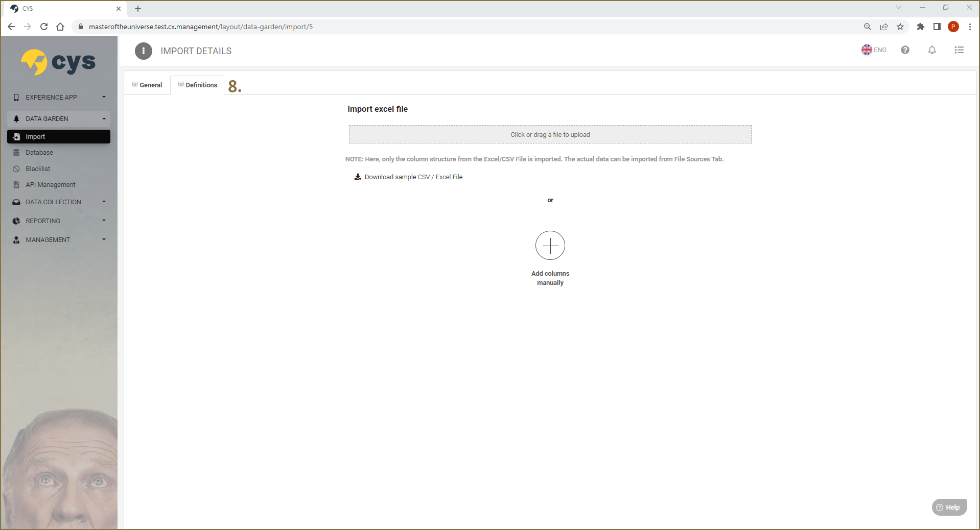The width and height of the screenshot is (980, 530).
Task: Open browser extensions puzzle icon
Action: (x=921, y=27)
